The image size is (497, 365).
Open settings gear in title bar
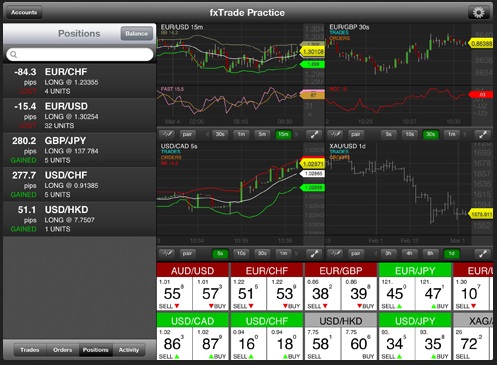[479, 13]
